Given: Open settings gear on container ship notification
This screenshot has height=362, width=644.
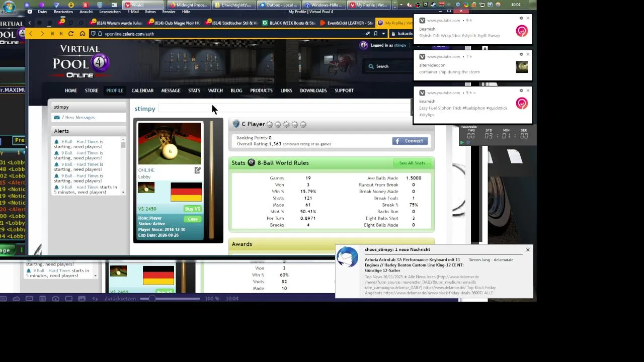Looking at the screenshot, I should pyautogui.click(x=521, y=54).
